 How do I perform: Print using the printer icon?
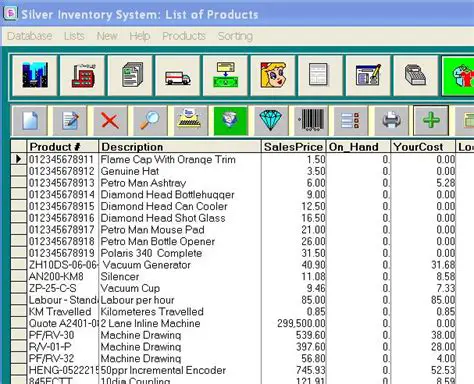click(391, 121)
